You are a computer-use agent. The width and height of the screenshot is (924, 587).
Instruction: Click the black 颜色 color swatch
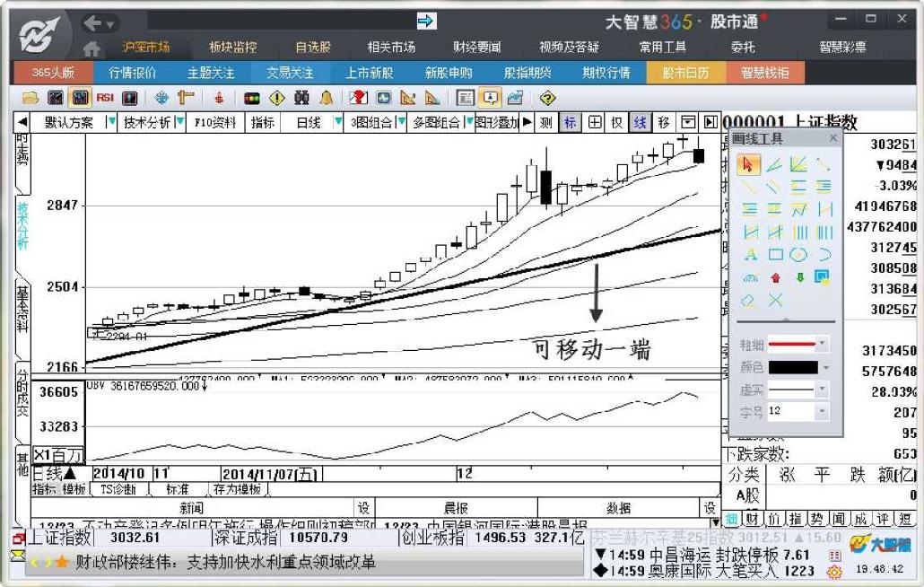793,367
